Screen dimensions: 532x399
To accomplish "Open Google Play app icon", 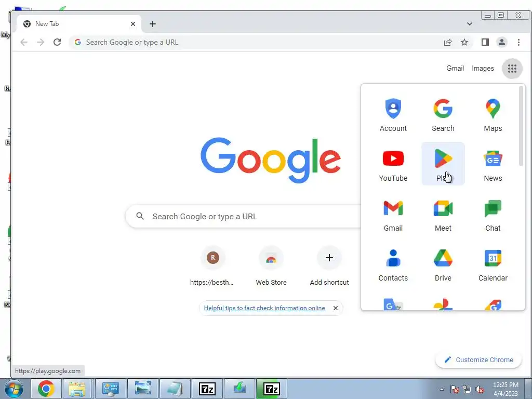I will pos(443,164).
